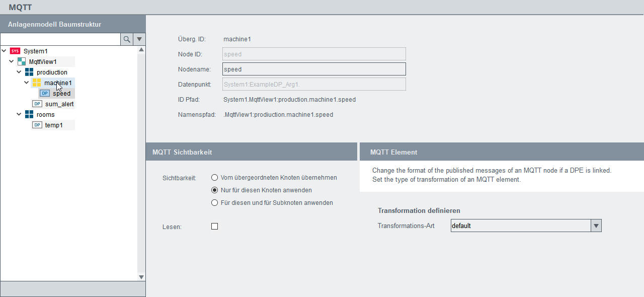This screenshot has width=644, height=297.
Task: Click the Nodename input field
Action: 314,69
